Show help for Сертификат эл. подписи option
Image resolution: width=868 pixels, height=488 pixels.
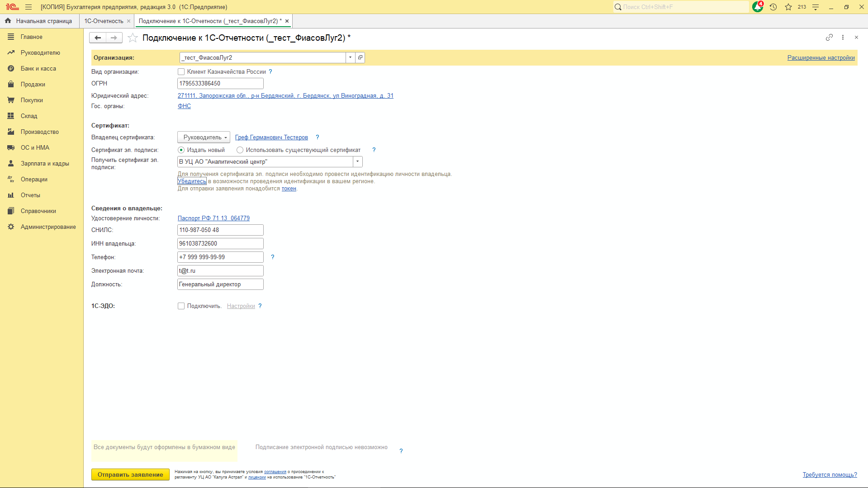(374, 150)
